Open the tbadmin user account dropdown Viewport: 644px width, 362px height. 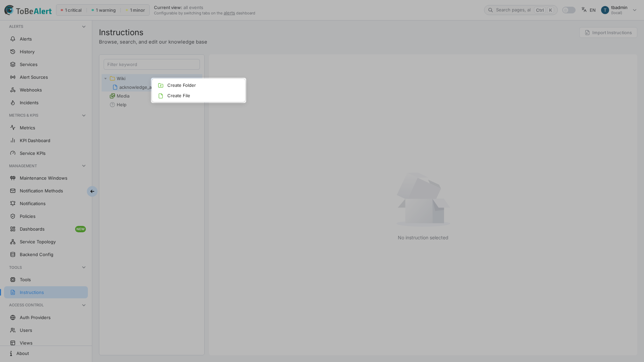click(x=619, y=10)
